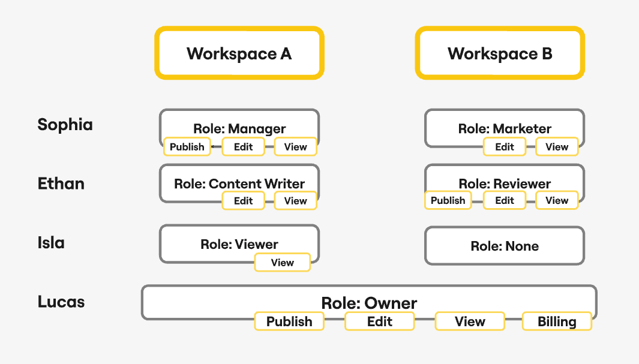The image size is (639, 364).
Task: Click Lucas's Publish permission under Owner
Action: click(289, 321)
